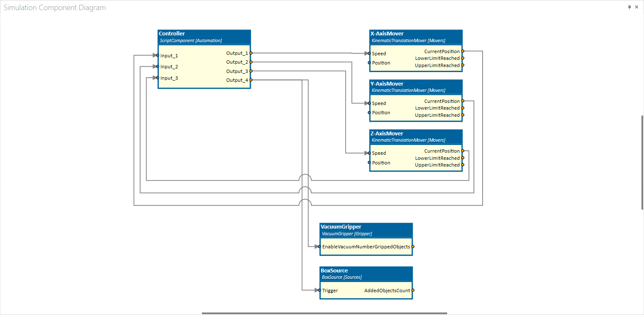Click UpperLimitReached output of X-AxisMover
This screenshot has width=644, height=315.
(463, 65)
